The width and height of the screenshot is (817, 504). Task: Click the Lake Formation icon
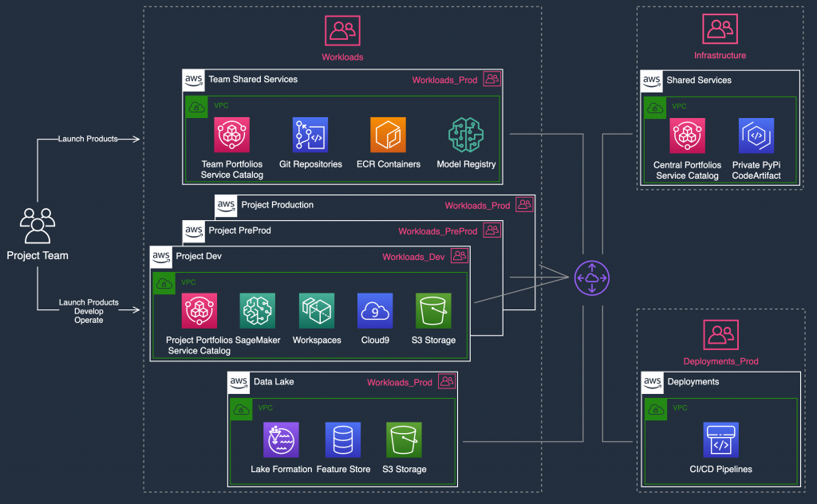tap(282, 439)
